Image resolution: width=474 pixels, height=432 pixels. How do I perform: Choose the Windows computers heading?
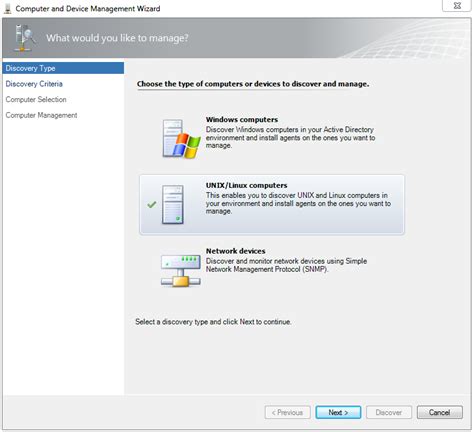pyautogui.click(x=242, y=119)
